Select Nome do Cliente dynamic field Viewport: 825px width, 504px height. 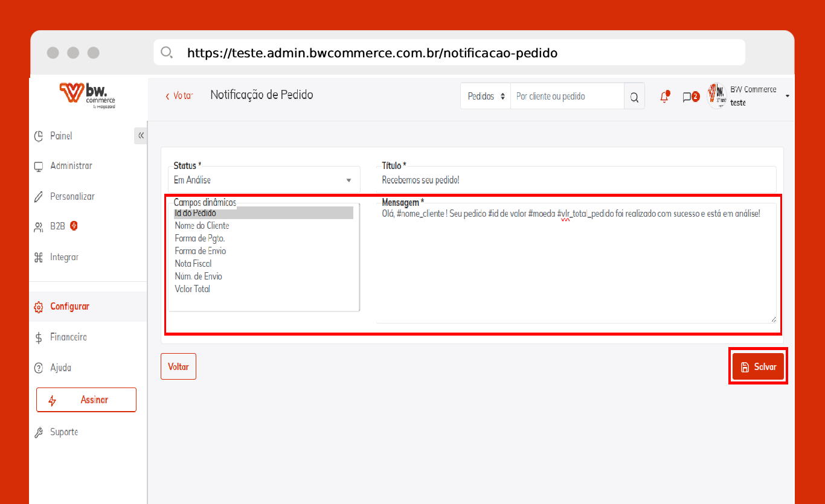[202, 226]
